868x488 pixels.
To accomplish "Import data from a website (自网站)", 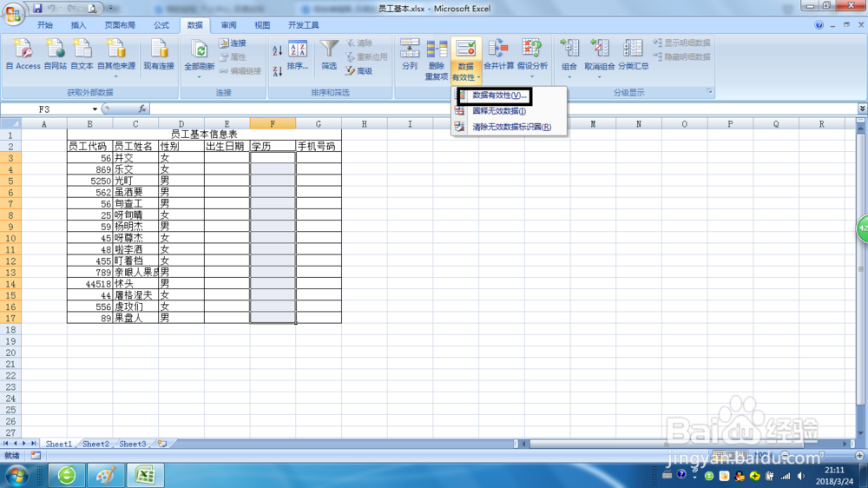I will pyautogui.click(x=55, y=55).
